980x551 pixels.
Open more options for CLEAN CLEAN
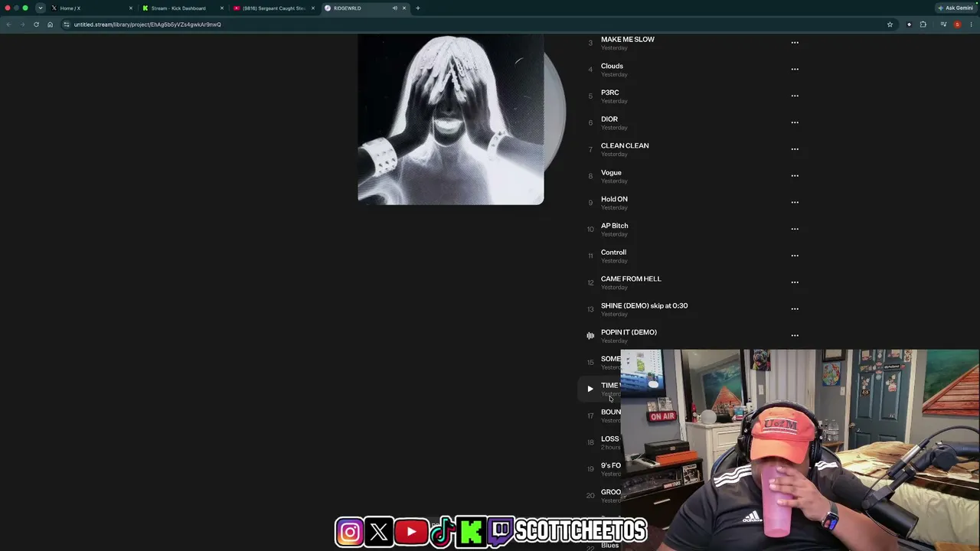coord(795,149)
